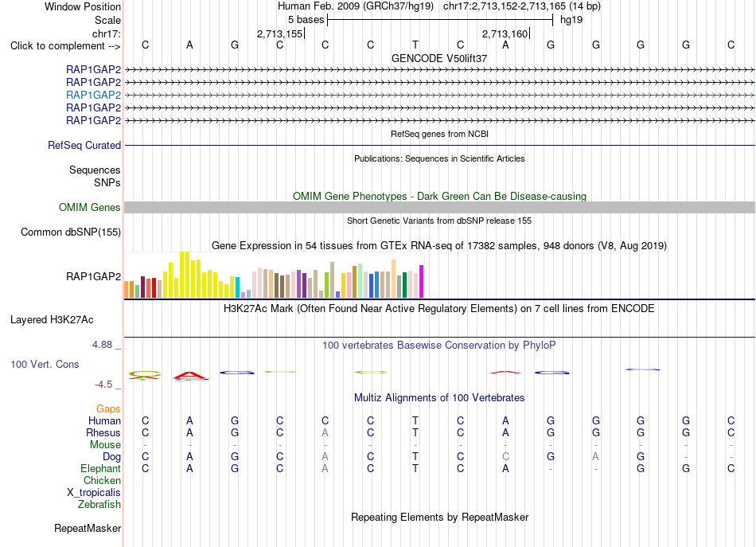Click the 'Click to complement -->' label

[65, 46]
